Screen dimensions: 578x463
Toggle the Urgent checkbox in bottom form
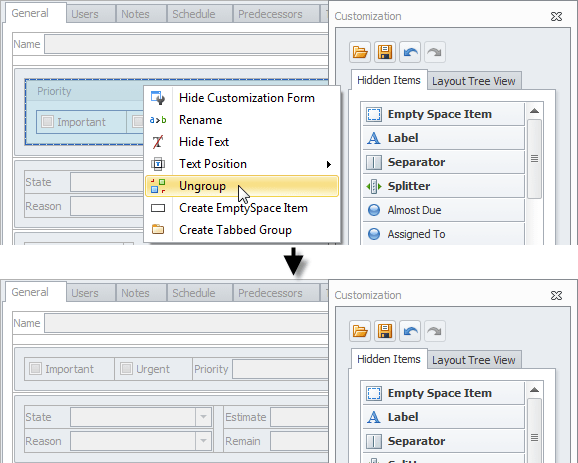(x=126, y=369)
